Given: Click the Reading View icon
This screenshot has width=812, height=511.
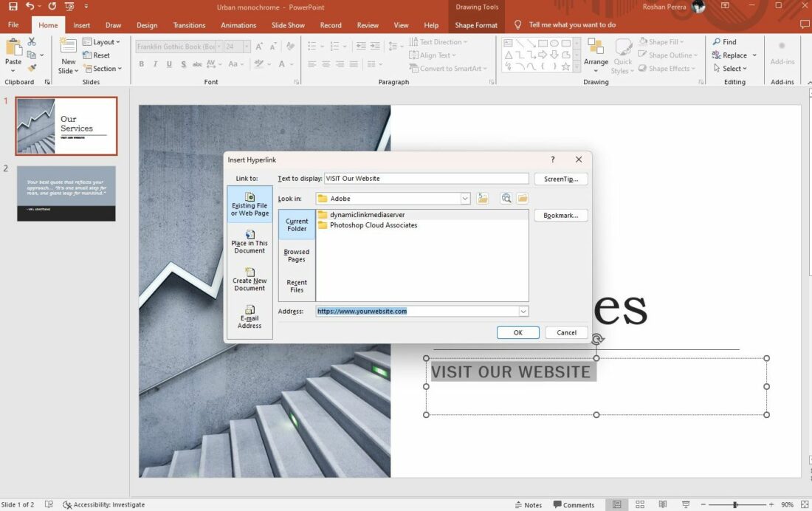Looking at the screenshot, I should coord(662,504).
